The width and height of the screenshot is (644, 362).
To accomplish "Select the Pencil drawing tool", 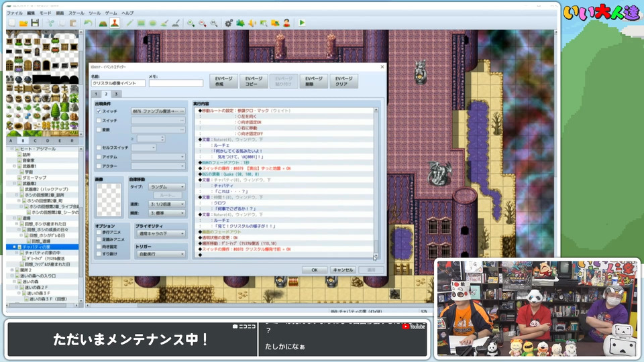I will 129,23.
